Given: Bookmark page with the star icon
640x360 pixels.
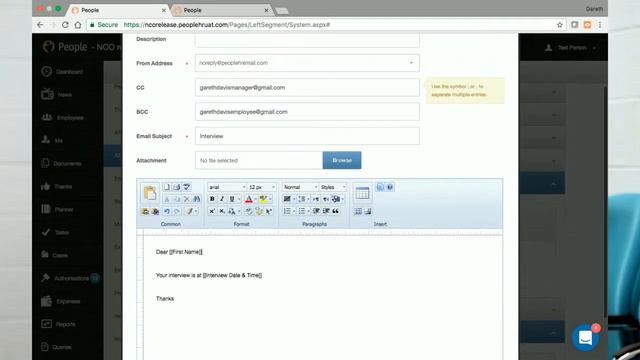Looking at the screenshot, I should click(x=560, y=25).
